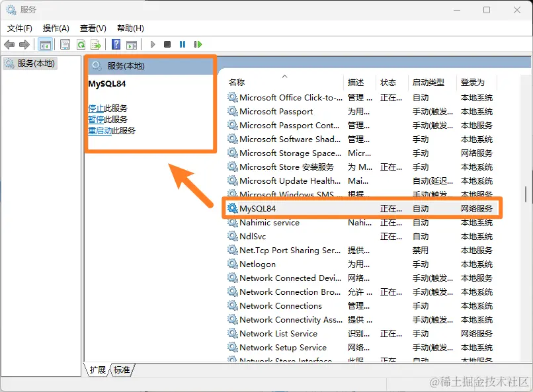Open the blue Help question-mark icon
533x392 pixels.
pyautogui.click(x=116, y=44)
